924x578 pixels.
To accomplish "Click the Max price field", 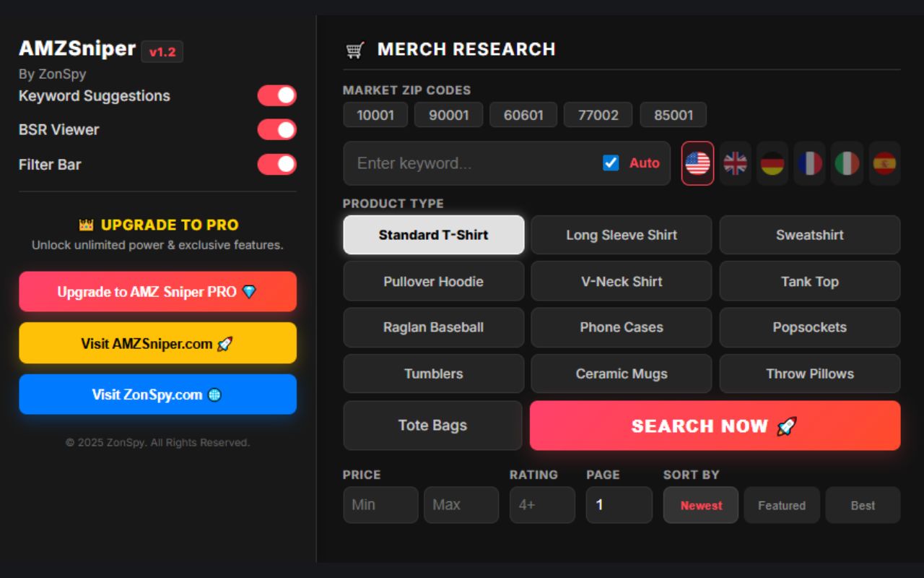I will pos(461,505).
